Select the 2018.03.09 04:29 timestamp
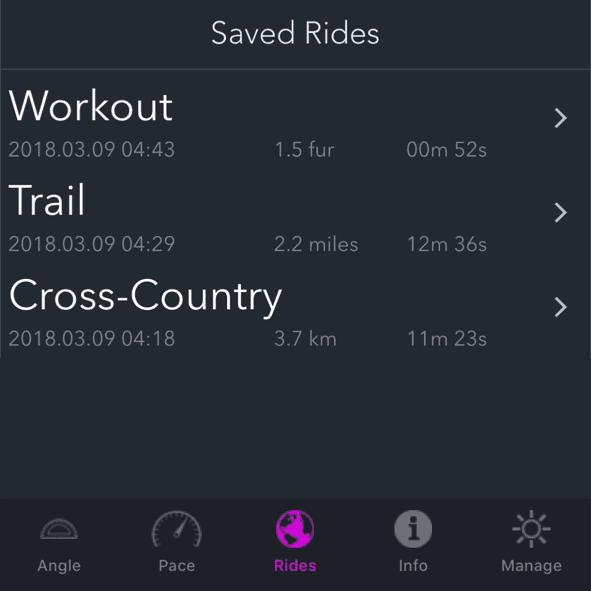This screenshot has width=591, height=591. click(92, 244)
